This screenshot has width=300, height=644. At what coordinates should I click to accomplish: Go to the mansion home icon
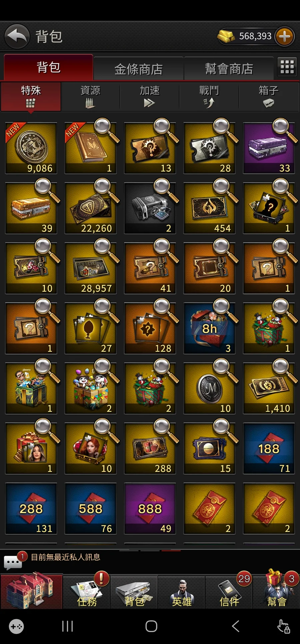[31, 591]
